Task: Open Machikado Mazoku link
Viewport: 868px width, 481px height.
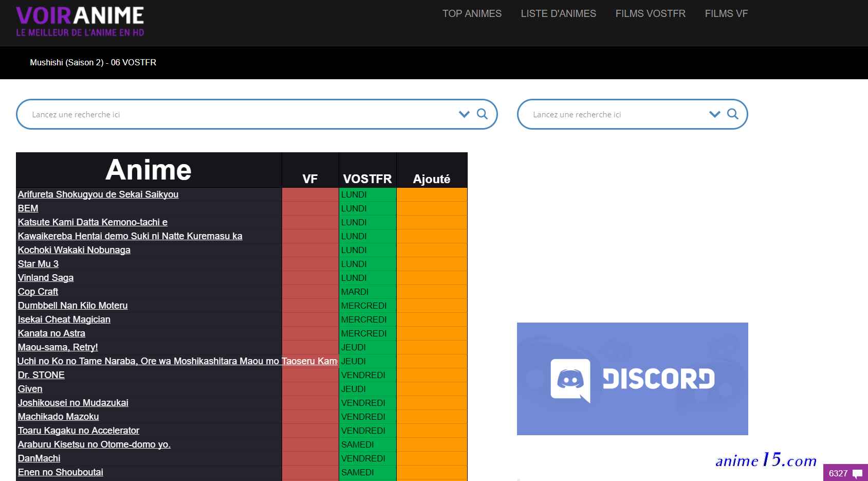Action: click(x=58, y=417)
